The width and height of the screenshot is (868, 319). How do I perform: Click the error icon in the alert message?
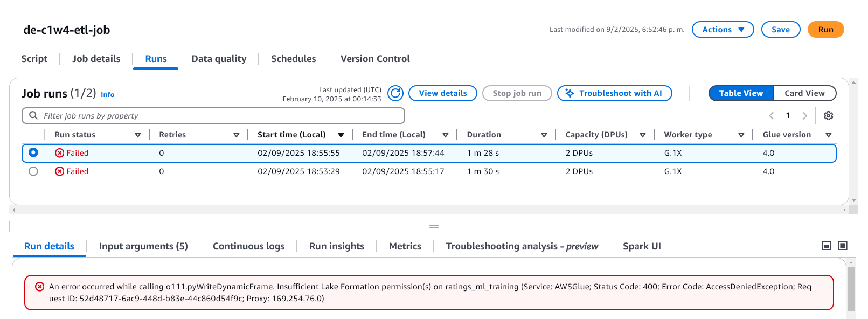40,287
